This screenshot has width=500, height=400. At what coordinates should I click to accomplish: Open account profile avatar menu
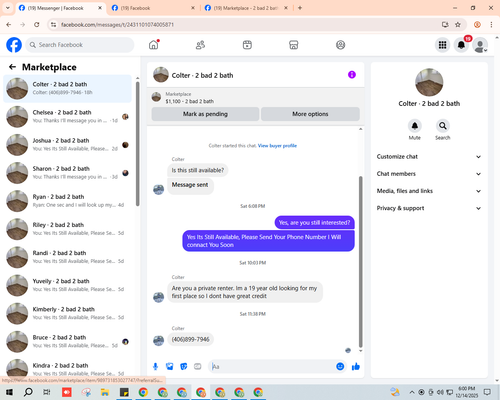click(x=480, y=45)
